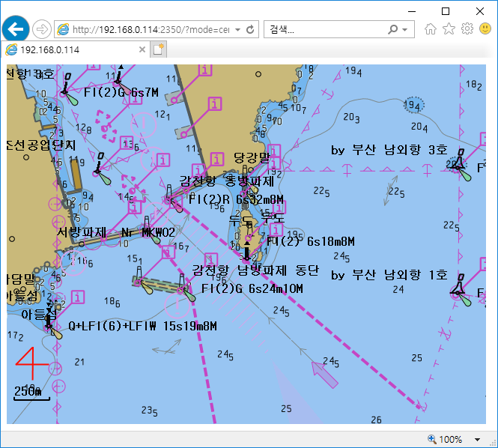Open the search provider dropdown arrow
The height and width of the screenshot is (448, 498).
tap(405, 30)
